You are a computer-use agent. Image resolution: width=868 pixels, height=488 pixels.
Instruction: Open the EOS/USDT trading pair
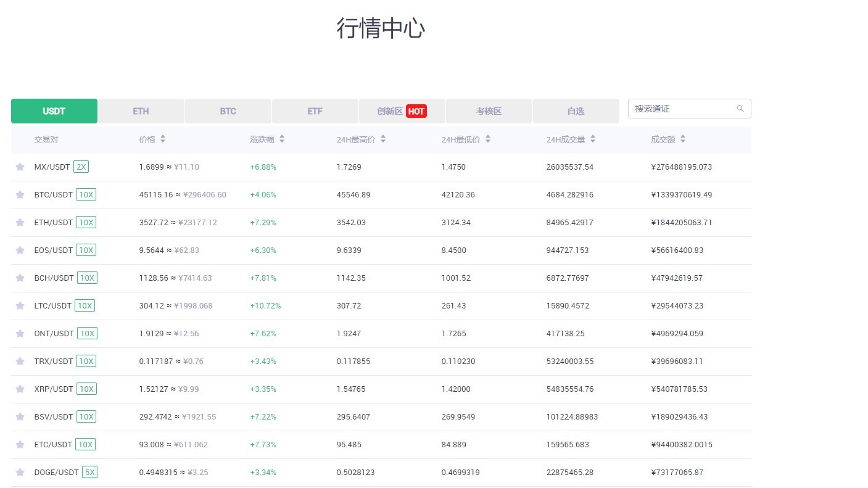point(54,250)
